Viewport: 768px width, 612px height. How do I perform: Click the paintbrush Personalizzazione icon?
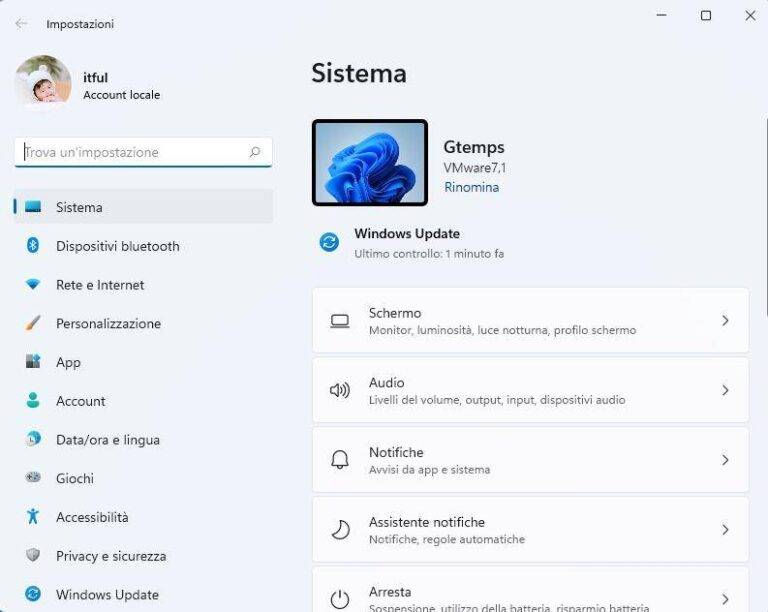[33, 323]
